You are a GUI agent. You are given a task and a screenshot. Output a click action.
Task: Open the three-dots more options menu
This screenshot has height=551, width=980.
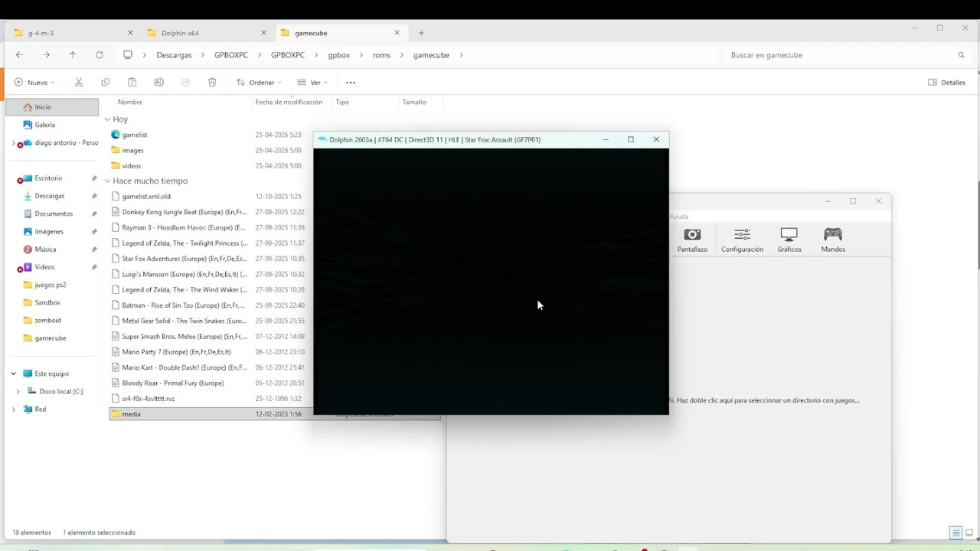pyautogui.click(x=351, y=82)
